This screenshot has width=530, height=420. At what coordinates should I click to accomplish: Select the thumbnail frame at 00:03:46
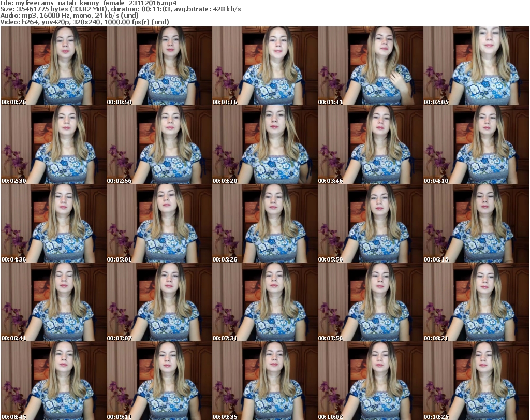[371, 144]
